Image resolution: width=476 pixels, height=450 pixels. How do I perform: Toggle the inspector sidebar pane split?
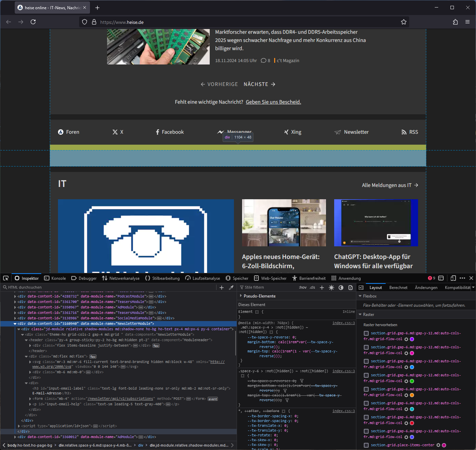(361, 288)
